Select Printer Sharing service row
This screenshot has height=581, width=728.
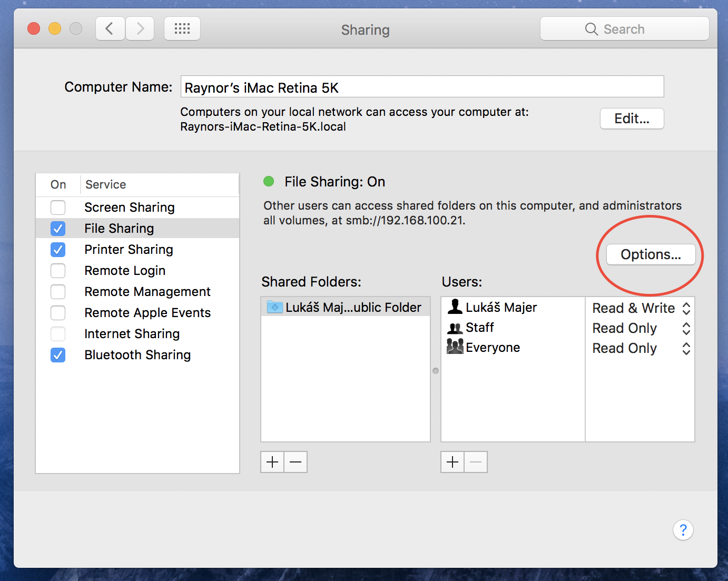(x=137, y=250)
